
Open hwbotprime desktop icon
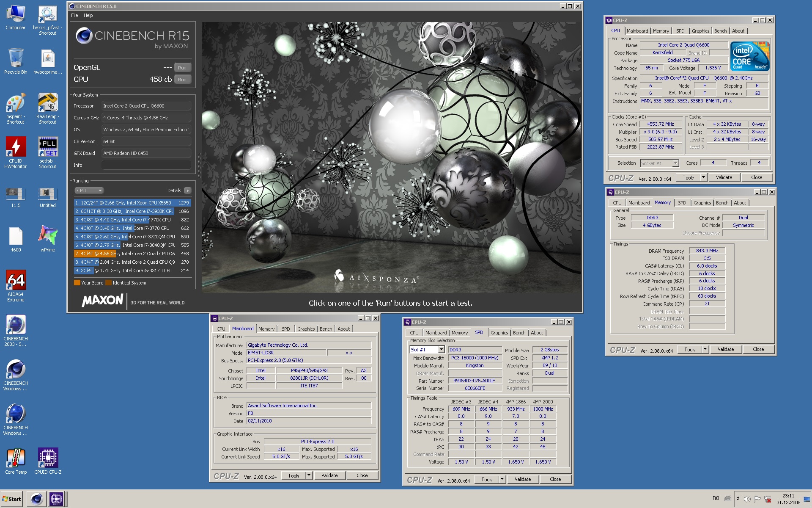[48, 62]
